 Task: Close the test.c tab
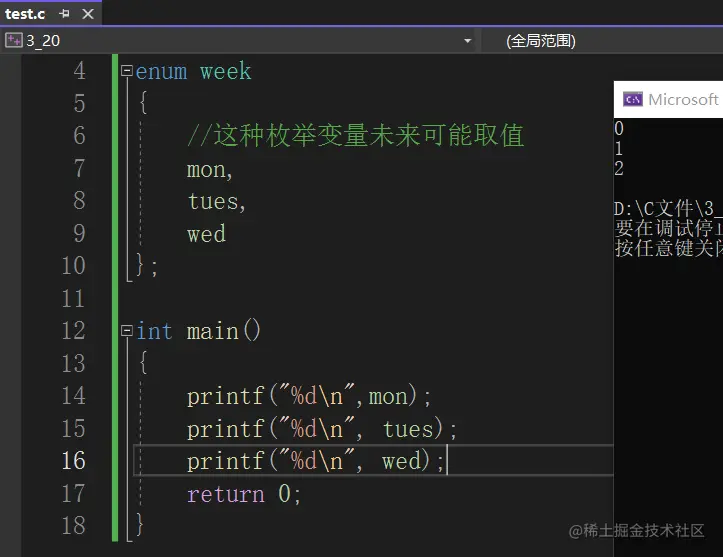pos(88,14)
